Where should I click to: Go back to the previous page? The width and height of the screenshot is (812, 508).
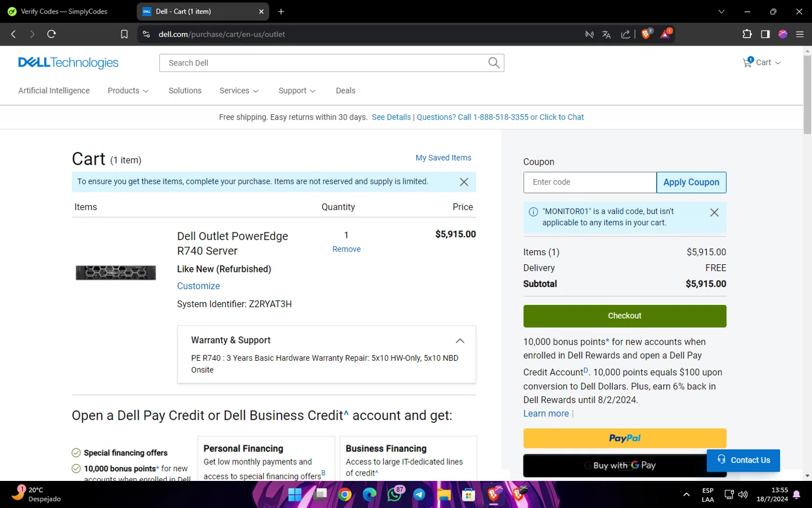point(14,34)
